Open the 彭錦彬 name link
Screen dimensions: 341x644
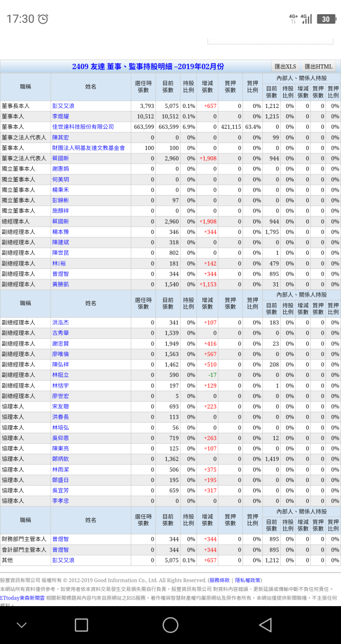[60, 200]
